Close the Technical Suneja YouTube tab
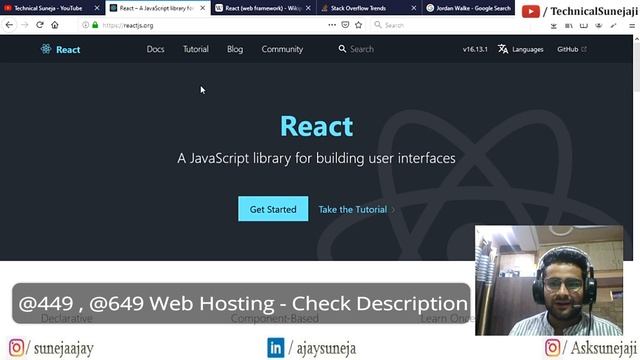Screen dimensions: 640x360 click(x=97, y=8)
